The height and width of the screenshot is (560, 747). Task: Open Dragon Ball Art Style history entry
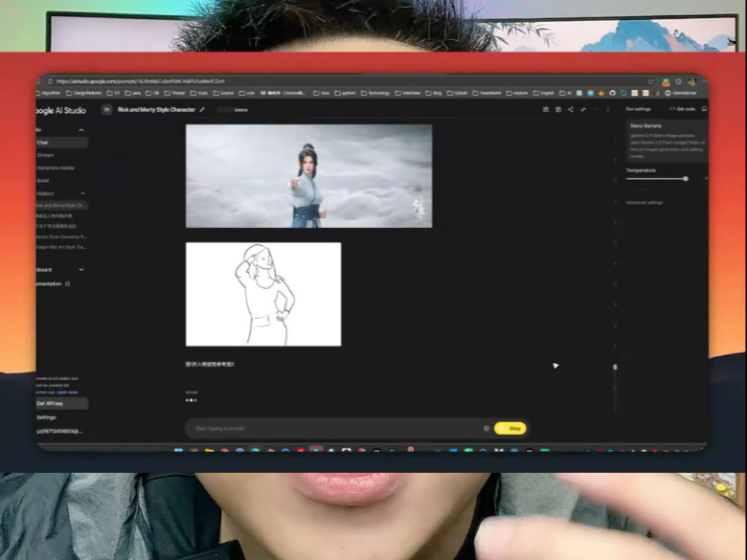[x=62, y=247]
